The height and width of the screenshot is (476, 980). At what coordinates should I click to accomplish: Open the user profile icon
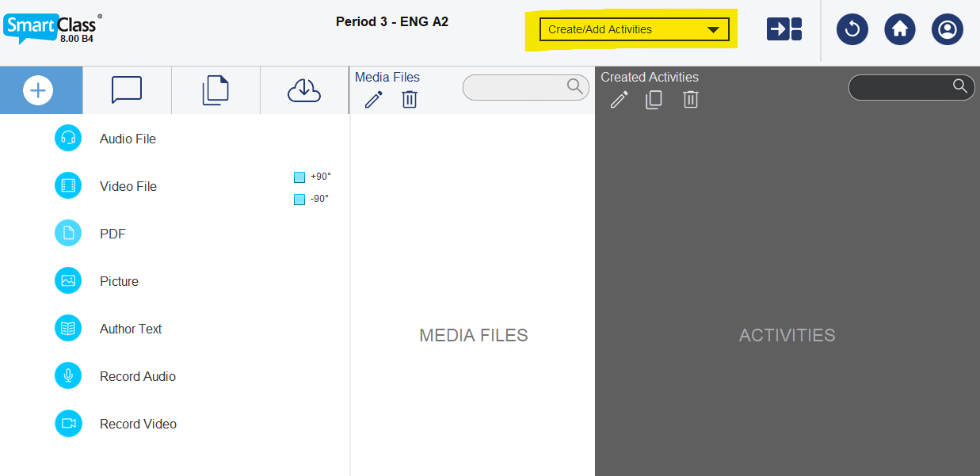coord(948,29)
